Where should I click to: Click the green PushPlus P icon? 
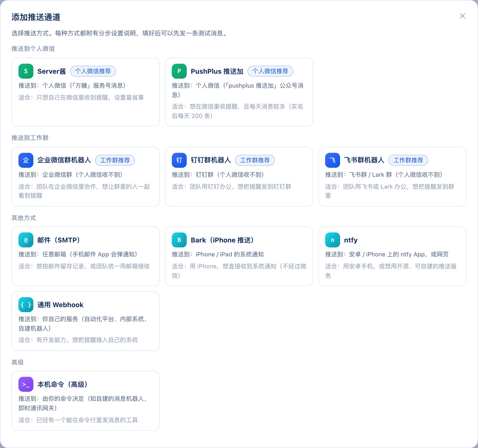click(179, 71)
